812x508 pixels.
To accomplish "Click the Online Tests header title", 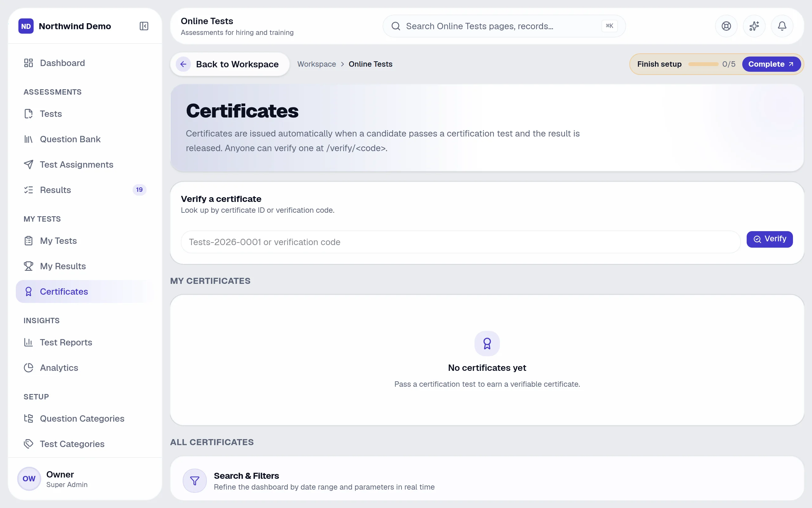I will tap(207, 21).
